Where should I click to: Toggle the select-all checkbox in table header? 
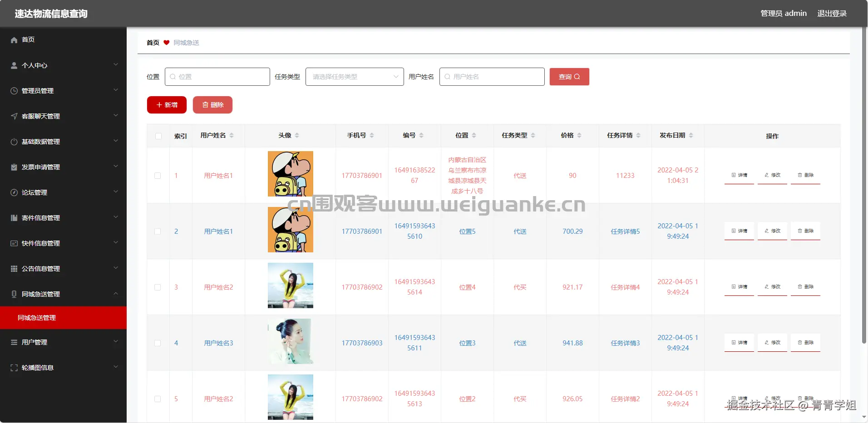pyautogui.click(x=158, y=136)
